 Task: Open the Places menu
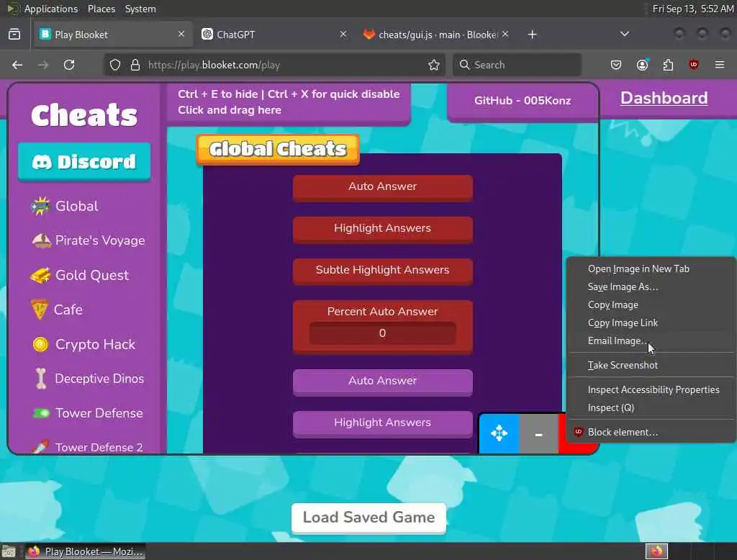click(x=101, y=9)
